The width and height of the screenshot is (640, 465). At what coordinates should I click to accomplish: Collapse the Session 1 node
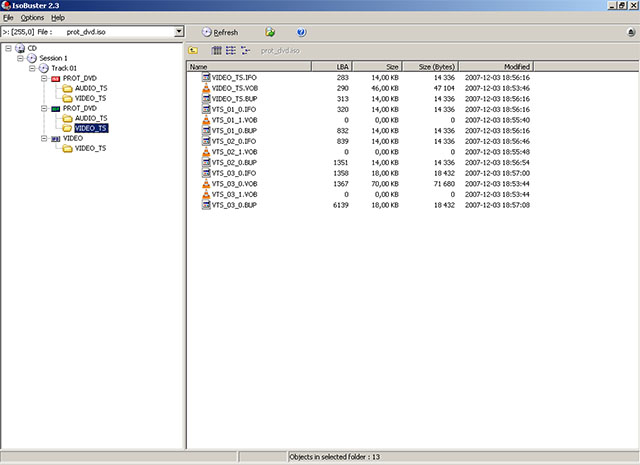tap(20, 58)
